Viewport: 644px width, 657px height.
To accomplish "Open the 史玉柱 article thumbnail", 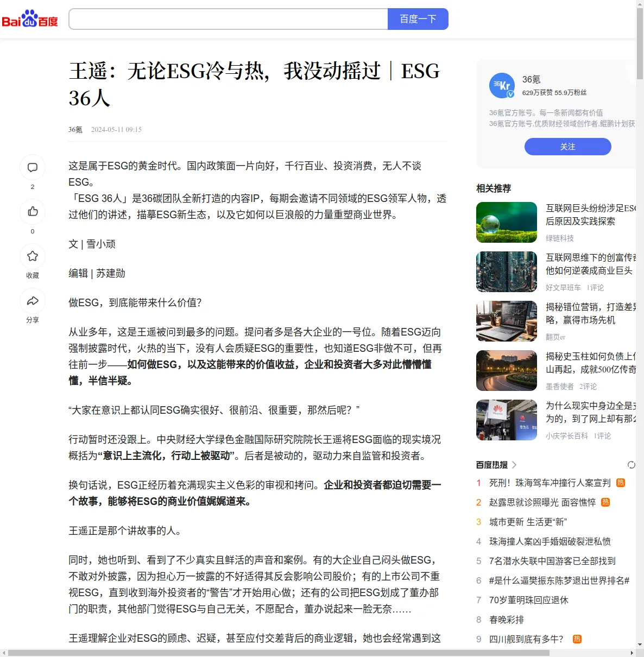I will tap(507, 371).
